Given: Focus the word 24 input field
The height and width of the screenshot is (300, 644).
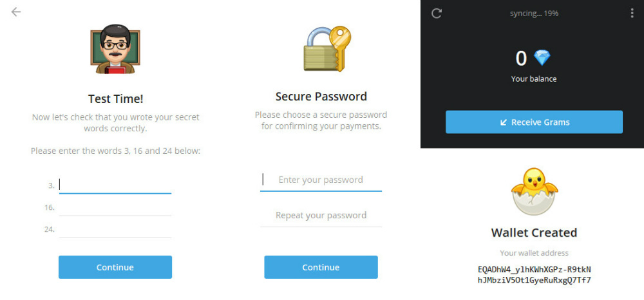Looking at the screenshot, I should [x=115, y=229].
